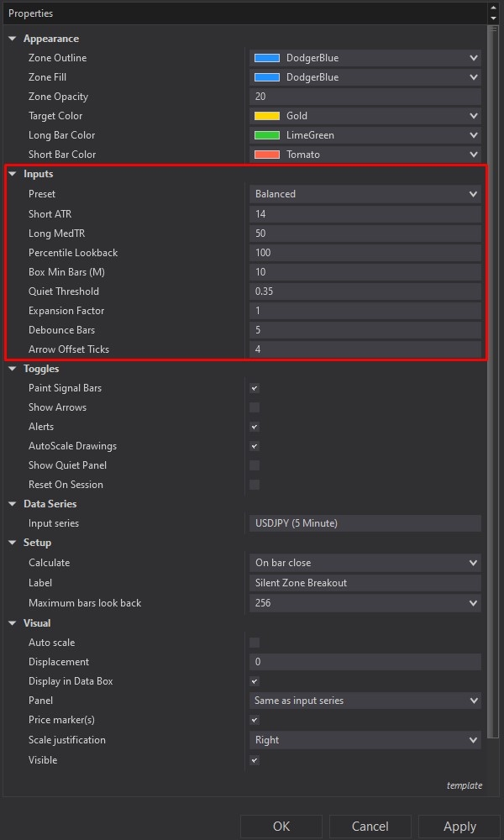This screenshot has height=840, width=504.
Task: Open the Maximum bars look back dropdown
Action: point(365,603)
